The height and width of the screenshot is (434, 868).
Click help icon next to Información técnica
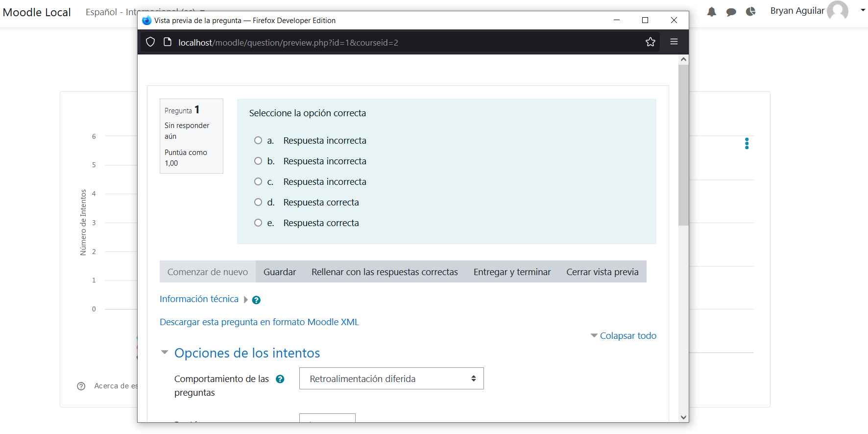click(256, 300)
